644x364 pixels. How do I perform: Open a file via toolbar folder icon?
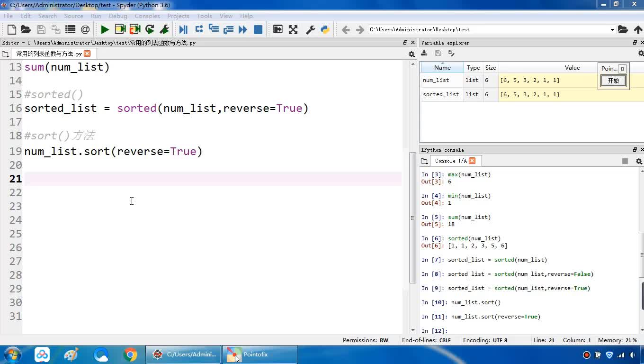pos(26,29)
